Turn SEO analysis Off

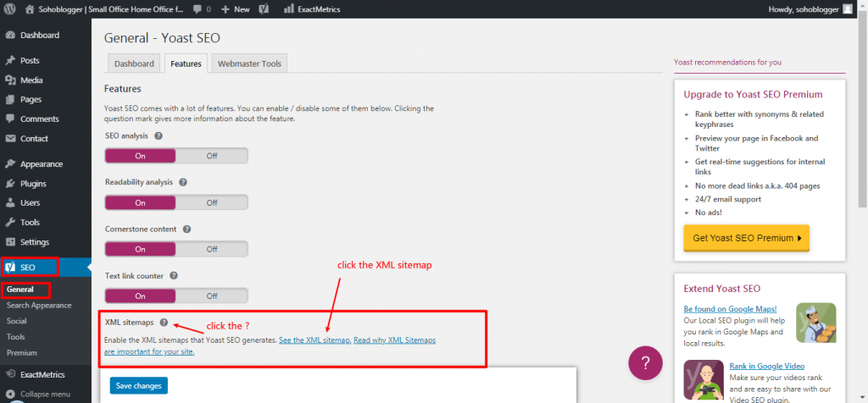tap(212, 156)
